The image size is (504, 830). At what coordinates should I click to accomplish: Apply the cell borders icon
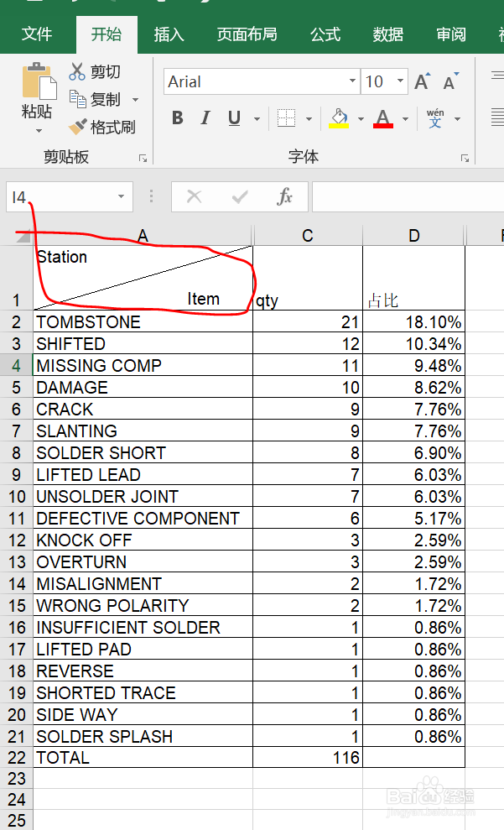(286, 118)
